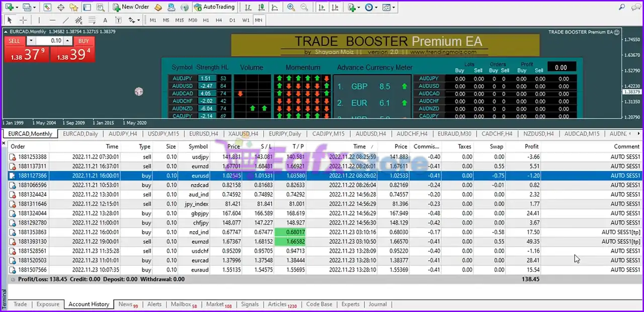
Task: Select the H4 timeframe button
Action: [x=219, y=20]
